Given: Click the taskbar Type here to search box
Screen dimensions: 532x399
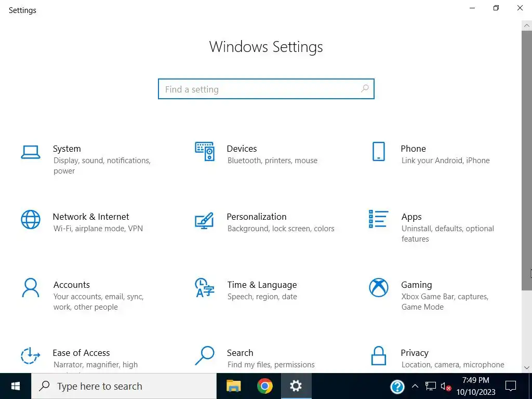Looking at the screenshot, I should [x=124, y=386].
